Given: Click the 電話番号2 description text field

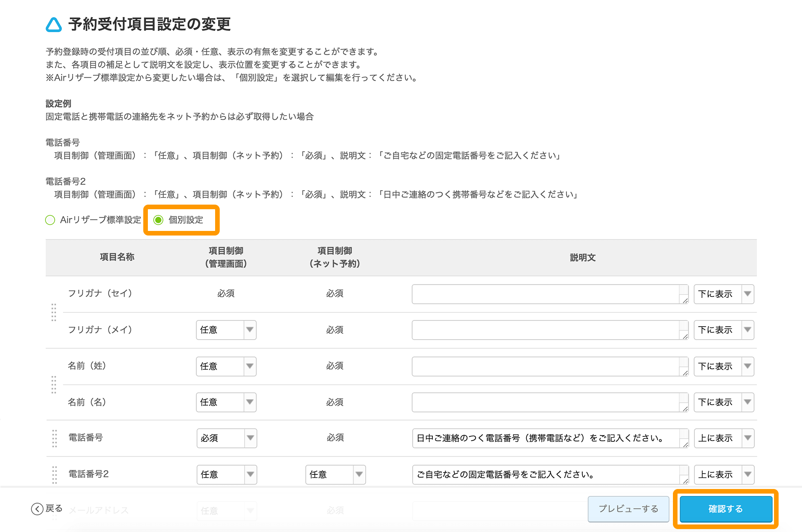Looking at the screenshot, I should tap(545, 474).
